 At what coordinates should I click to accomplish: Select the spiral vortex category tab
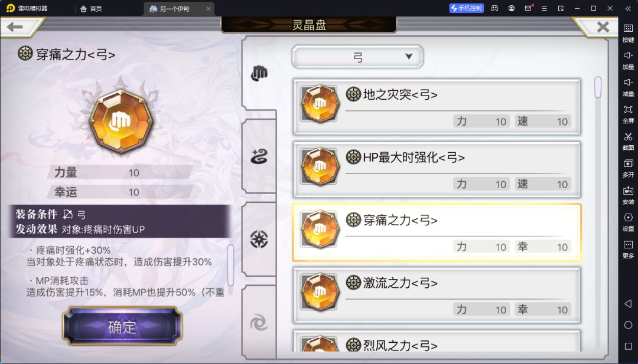[x=259, y=323]
